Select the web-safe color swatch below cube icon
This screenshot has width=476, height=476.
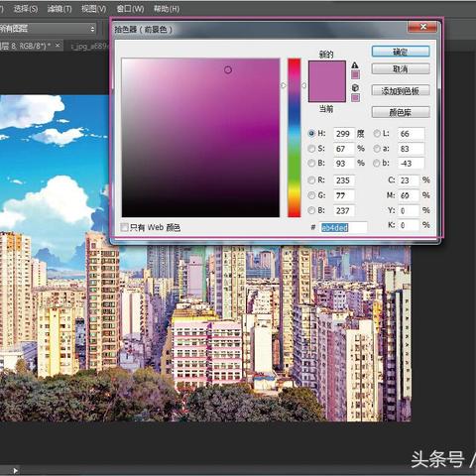355,97
